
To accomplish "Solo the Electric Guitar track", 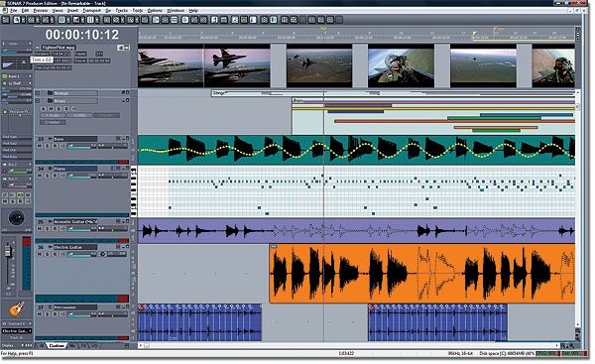I will (48, 254).
